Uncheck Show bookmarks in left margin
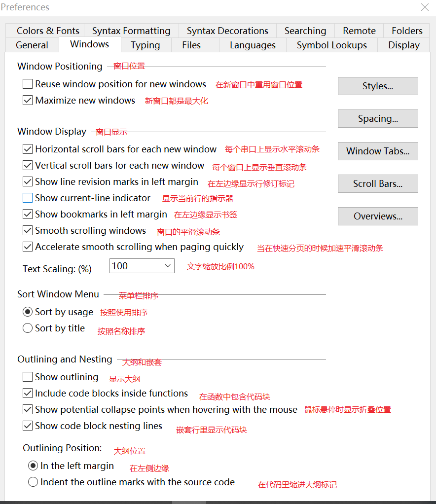Image resolution: width=436 pixels, height=504 pixels. click(28, 215)
